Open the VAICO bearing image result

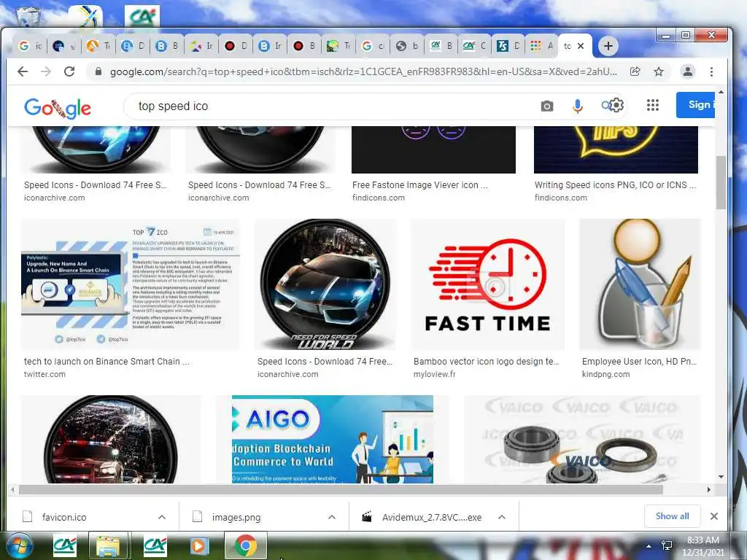click(582, 439)
